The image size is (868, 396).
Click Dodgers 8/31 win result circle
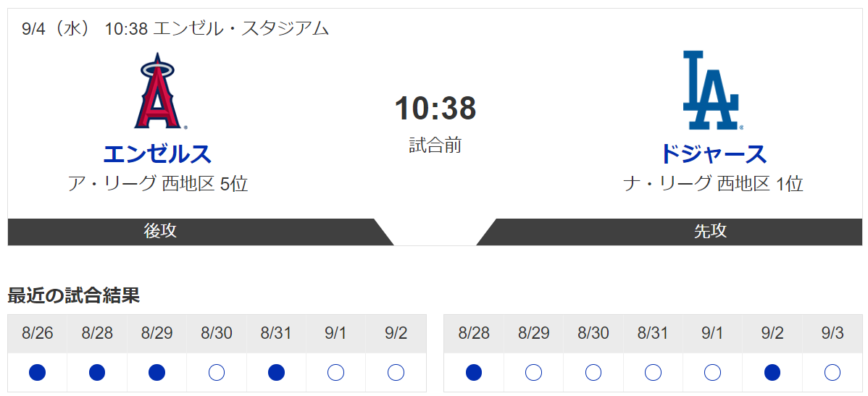point(654,373)
